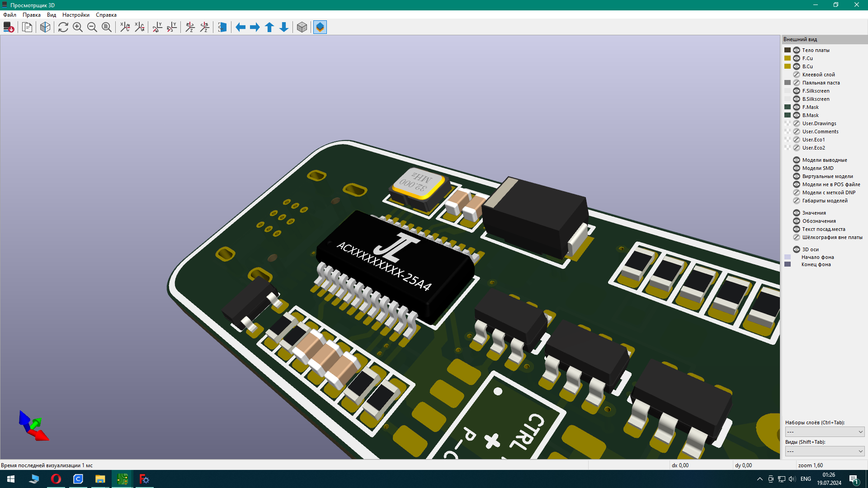The height and width of the screenshot is (488, 868).
Task: Rotate X clockwise toolbar icon
Action: (x=125, y=27)
